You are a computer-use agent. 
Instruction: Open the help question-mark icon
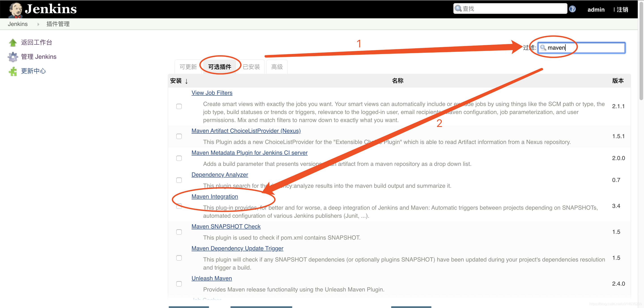pyautogui.click(x=572, y=9)
